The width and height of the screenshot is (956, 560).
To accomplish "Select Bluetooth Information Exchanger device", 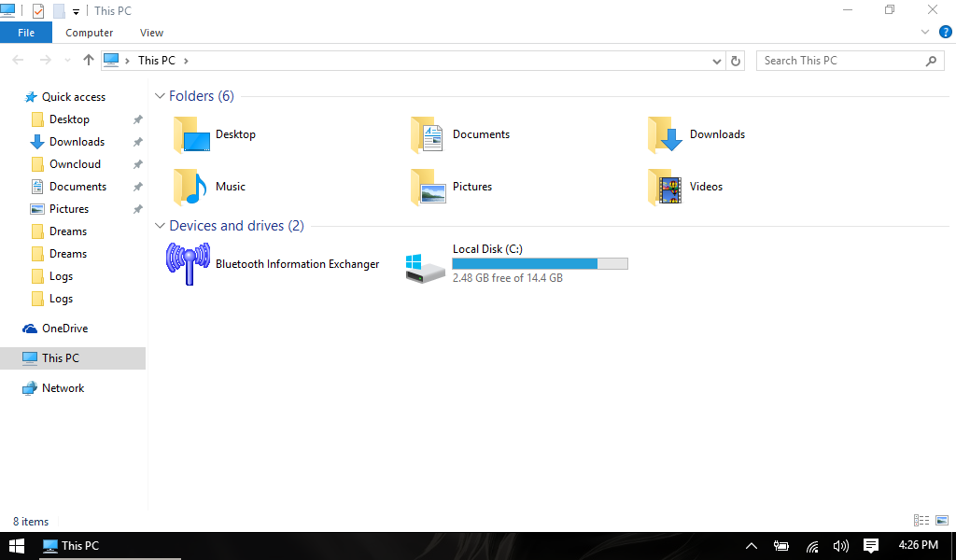I will point(273,264).
